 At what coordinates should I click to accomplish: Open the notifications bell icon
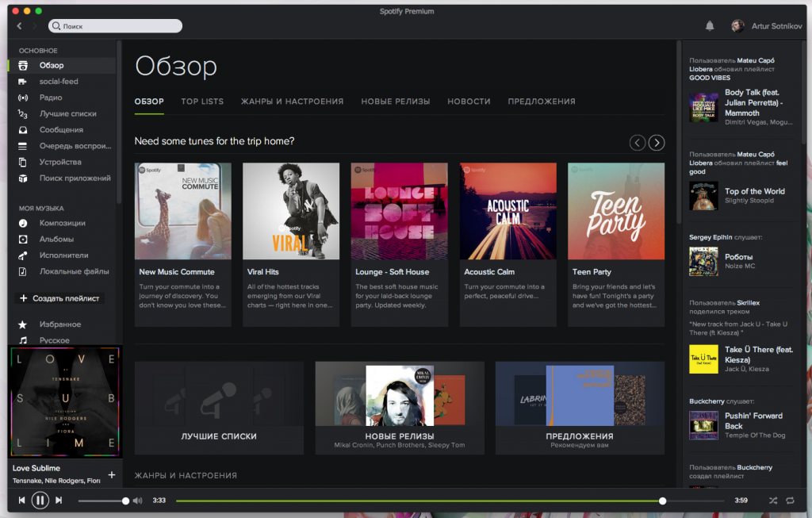click(710, 26)
